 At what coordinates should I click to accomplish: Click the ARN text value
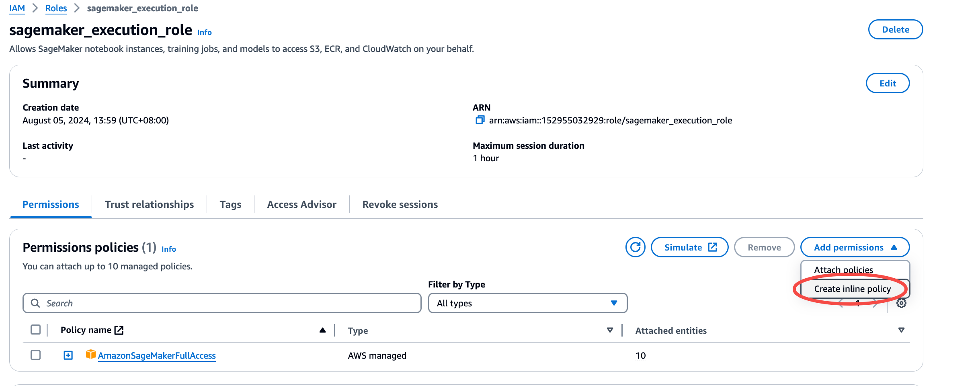[610, 120]
